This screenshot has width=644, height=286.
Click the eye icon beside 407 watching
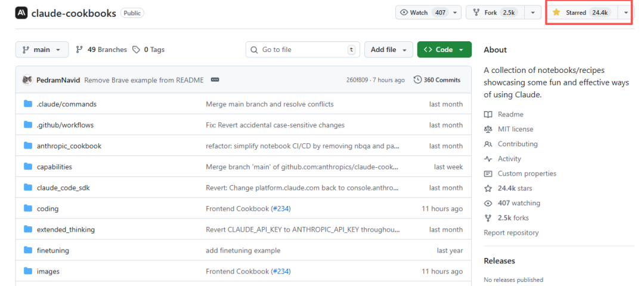click(x=488, y=203)
